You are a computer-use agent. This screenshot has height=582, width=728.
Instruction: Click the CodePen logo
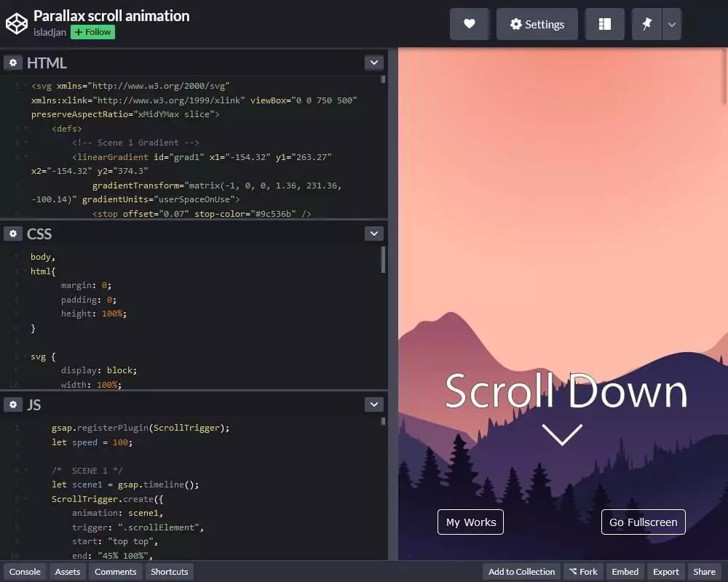[16, 23]
